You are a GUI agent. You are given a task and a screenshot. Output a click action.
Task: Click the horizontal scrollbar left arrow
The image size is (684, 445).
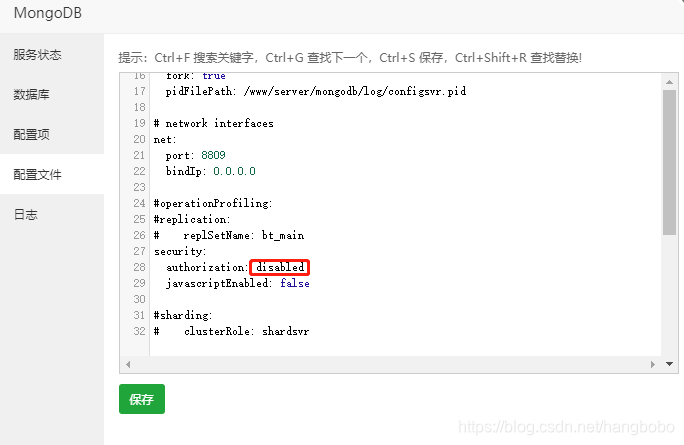(x=128, y=364)
